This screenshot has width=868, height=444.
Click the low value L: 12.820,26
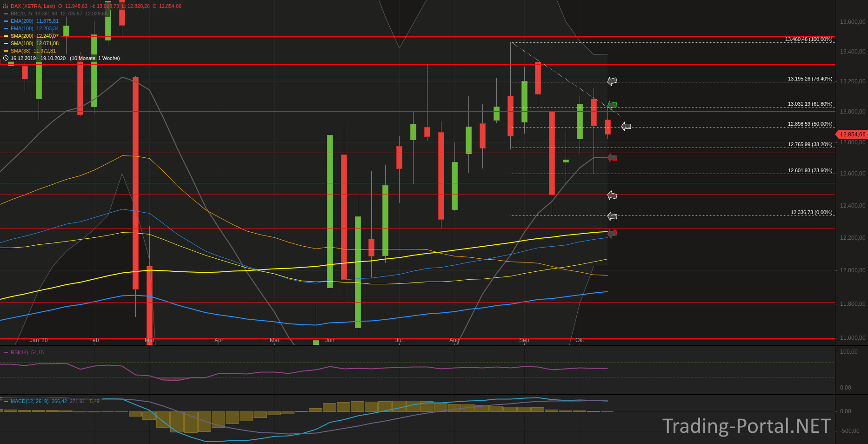(x=136, y=6)
